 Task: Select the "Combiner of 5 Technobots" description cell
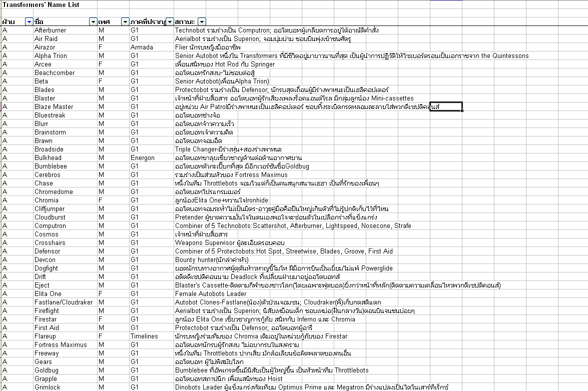tap(293, 226)
